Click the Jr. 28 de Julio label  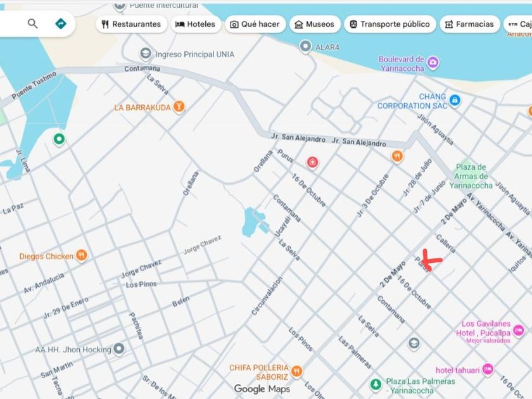point(417,177)
